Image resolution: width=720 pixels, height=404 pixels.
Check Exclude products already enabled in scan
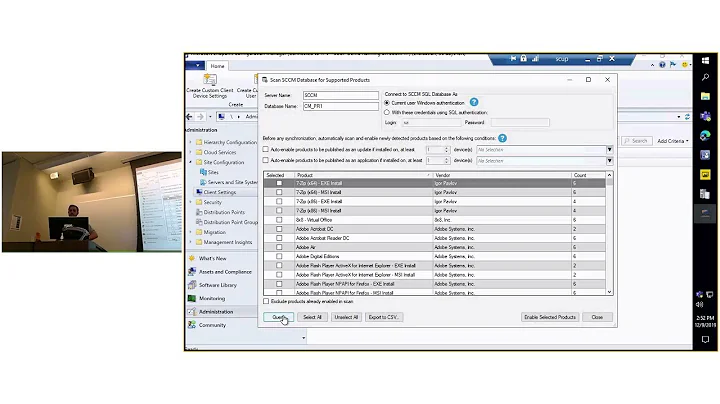(x=266, y=302)
